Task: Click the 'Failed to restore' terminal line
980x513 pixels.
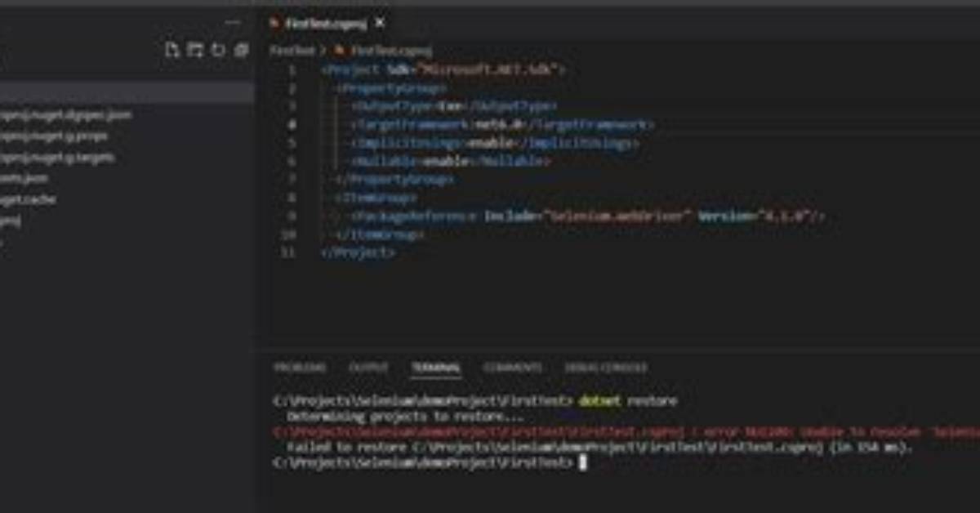Action: (x=599, y=448)
